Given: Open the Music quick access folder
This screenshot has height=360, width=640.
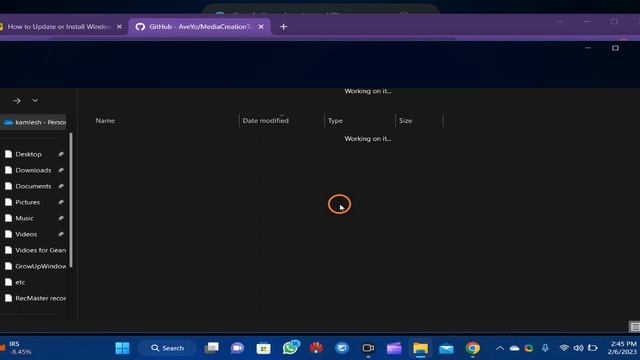Looking at the screenshot, I should (24, 218).
